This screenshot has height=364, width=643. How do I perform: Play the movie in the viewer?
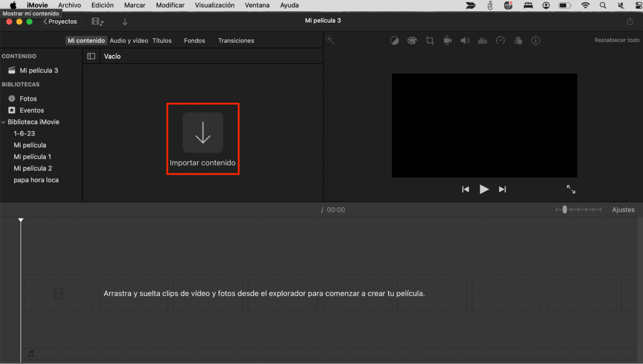coord(484,189)
